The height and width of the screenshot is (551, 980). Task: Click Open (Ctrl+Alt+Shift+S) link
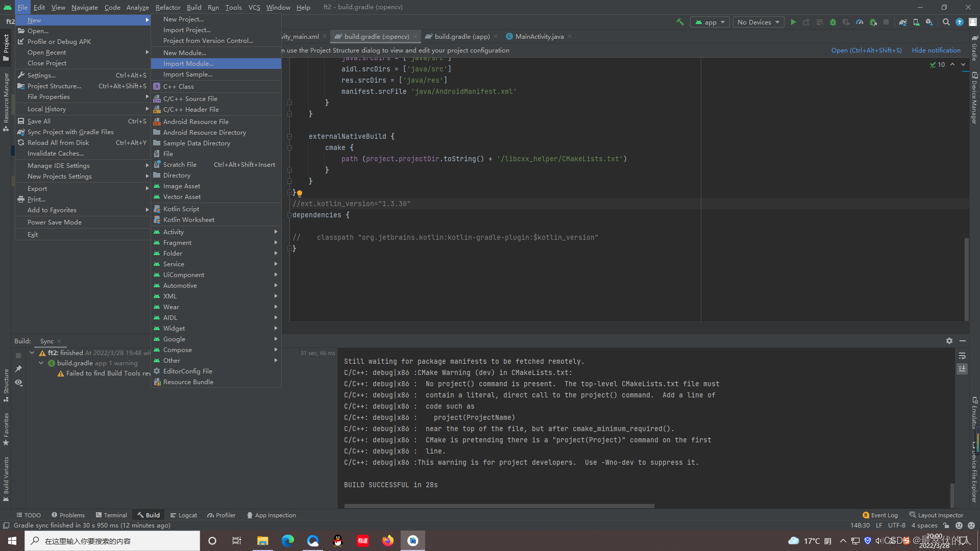pos(866,50)
